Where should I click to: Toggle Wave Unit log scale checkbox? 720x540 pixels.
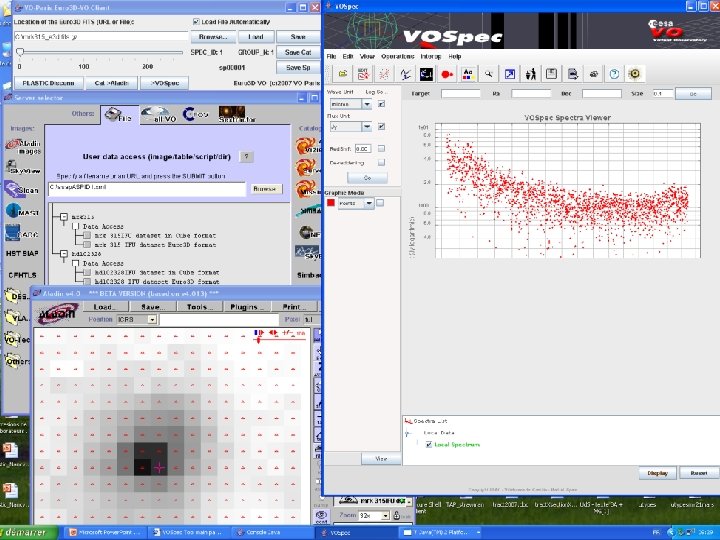pyautogui.click(x=381, y=104)
